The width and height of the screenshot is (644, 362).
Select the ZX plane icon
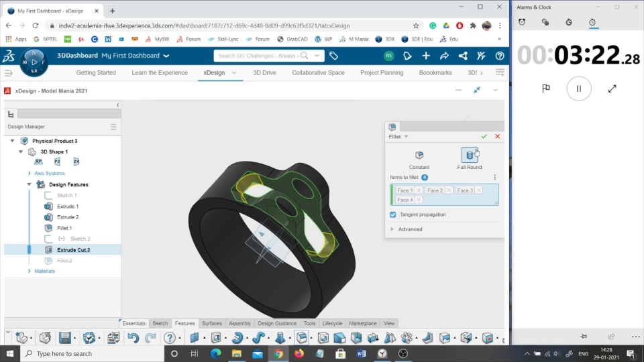76,162
